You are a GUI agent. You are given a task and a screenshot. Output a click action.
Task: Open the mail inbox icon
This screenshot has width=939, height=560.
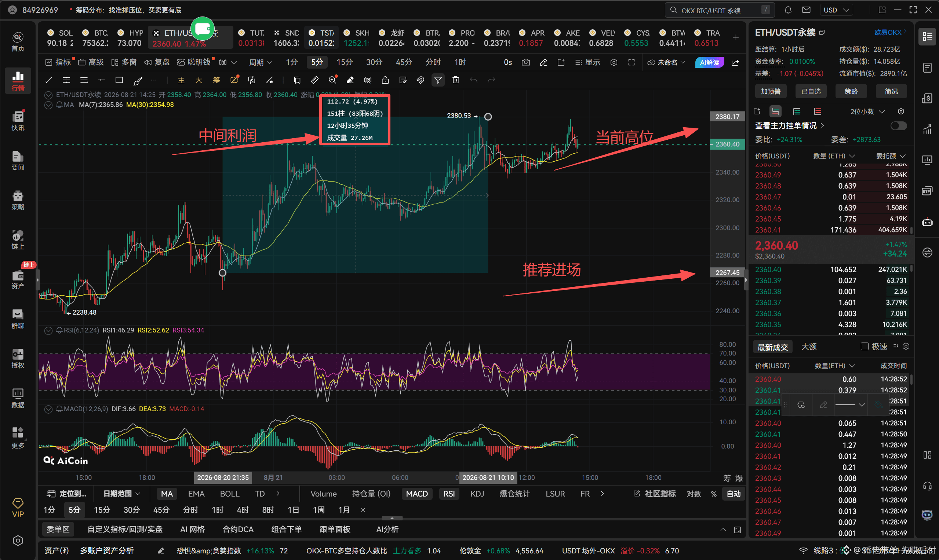pos(806,10)
